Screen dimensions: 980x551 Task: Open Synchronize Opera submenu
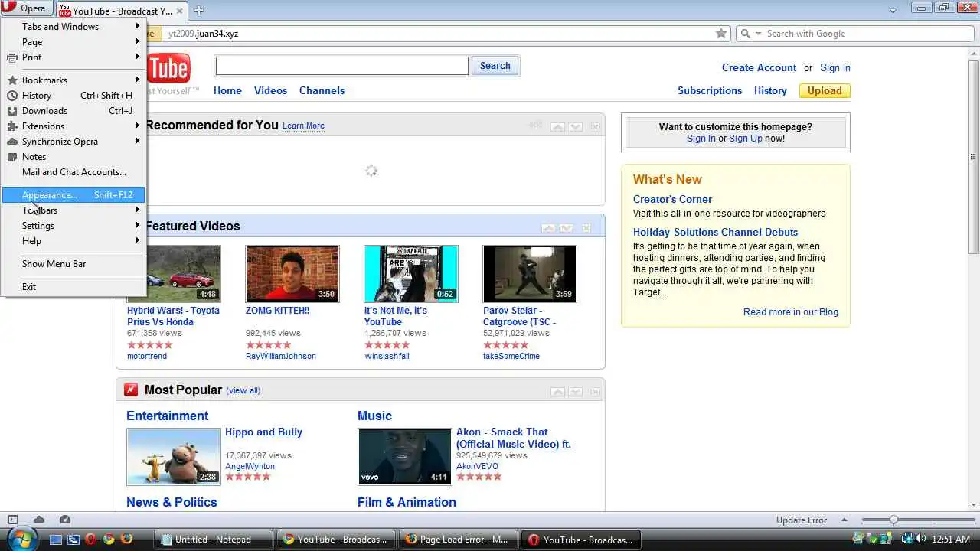click(x=73, y=142)
